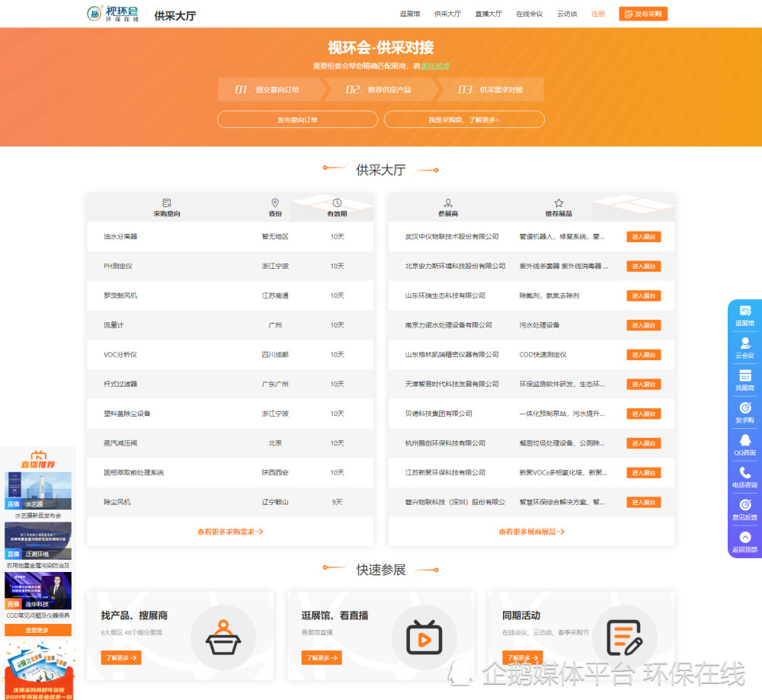Click the 注册采购商 promo banner at bottom left
The image size is (762, 700).
(39, 671)
